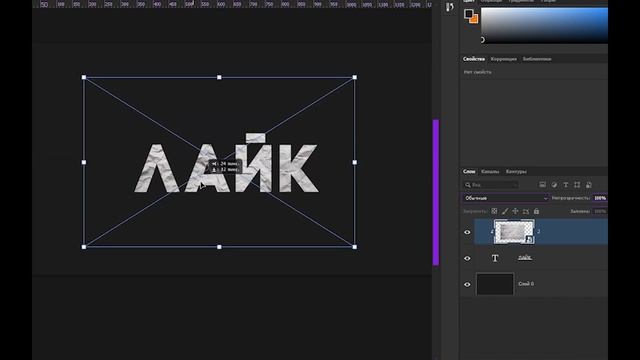This screenshot has height=360, width=640.
Task: Open the History panel icon
Action: point(449,7)
